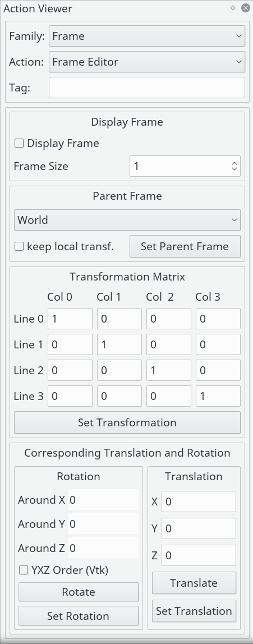The image size is (253, 644).
Task: Edit matrix cell Line 3 Col 0
Action: click(70, 396)
